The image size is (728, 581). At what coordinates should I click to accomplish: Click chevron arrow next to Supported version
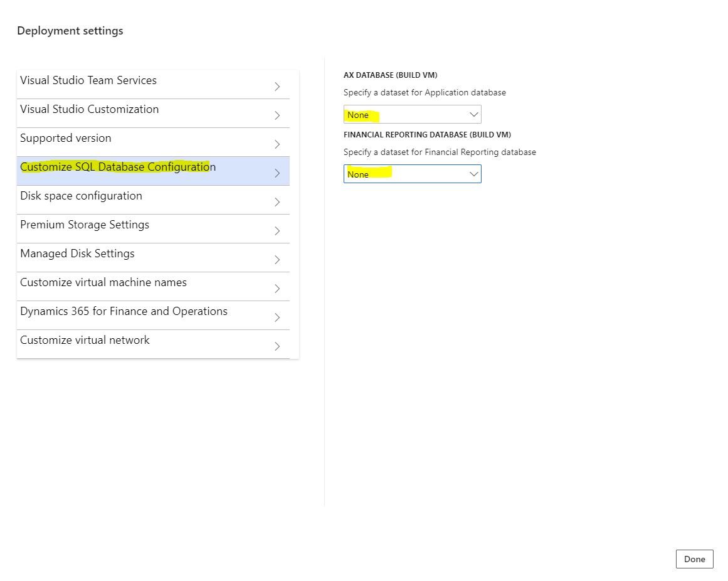click(x=277, y=144)
